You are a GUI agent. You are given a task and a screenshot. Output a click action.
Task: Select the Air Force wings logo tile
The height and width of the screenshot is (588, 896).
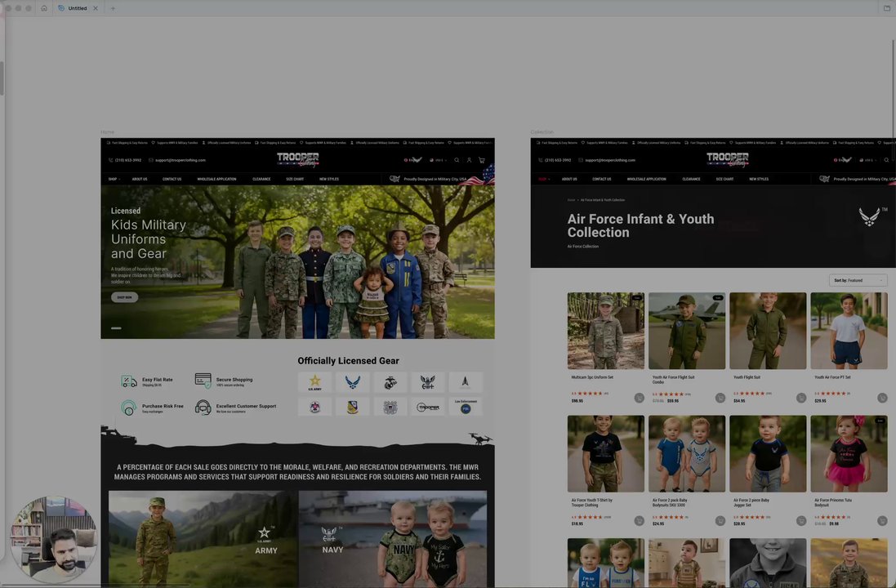point(353,382)
